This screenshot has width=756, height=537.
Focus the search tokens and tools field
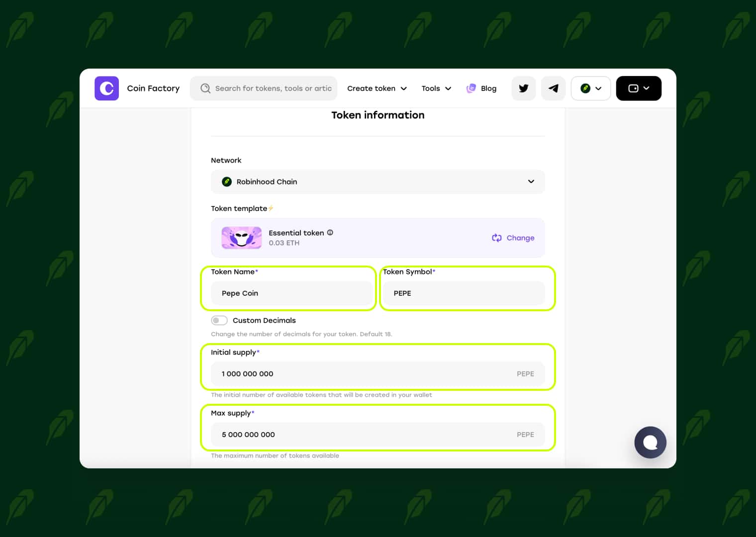[264, 89]
